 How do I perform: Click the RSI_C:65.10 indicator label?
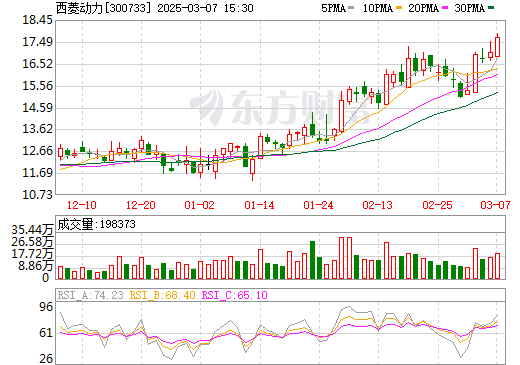pyautogui.click(x=235, y=295)
